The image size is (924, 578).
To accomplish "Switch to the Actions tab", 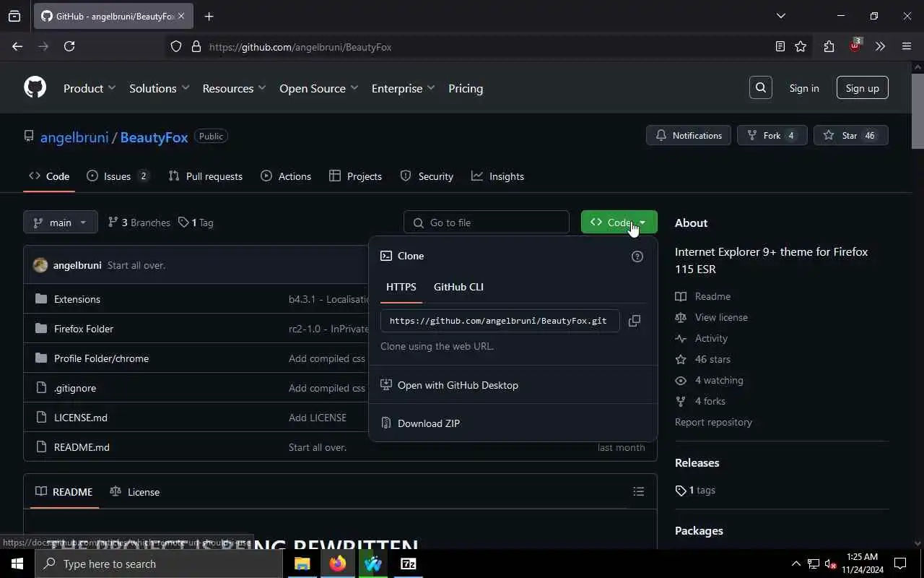I will tap(286, 176).
